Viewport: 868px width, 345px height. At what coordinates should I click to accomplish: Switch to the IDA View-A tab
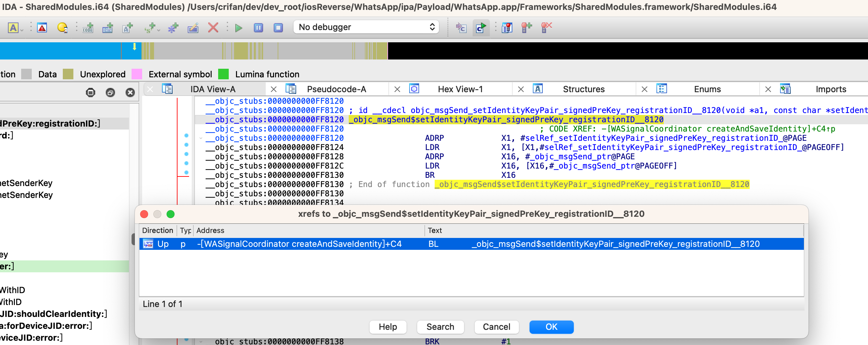tap(213, 89)
